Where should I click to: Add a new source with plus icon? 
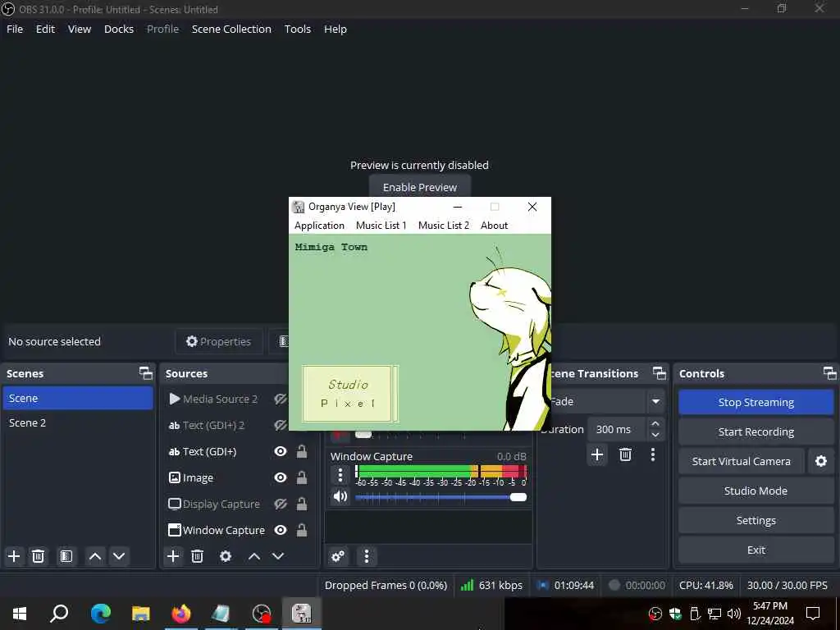173,556
